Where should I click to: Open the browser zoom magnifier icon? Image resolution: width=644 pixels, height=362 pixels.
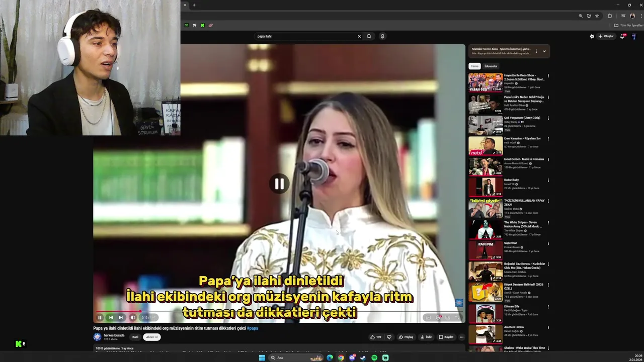click(581, 16)
